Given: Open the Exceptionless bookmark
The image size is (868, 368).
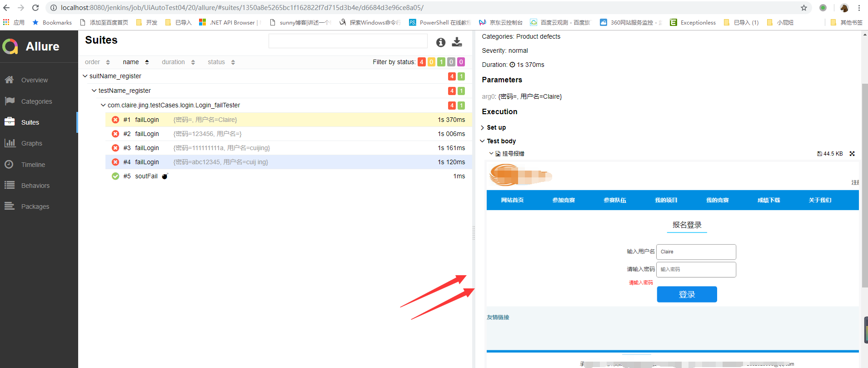Looking at the screenshot, I should pos(693,22).
